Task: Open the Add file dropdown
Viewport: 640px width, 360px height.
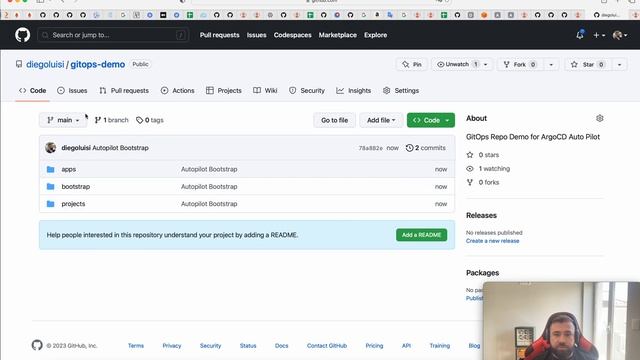Action: click(381, 120)
